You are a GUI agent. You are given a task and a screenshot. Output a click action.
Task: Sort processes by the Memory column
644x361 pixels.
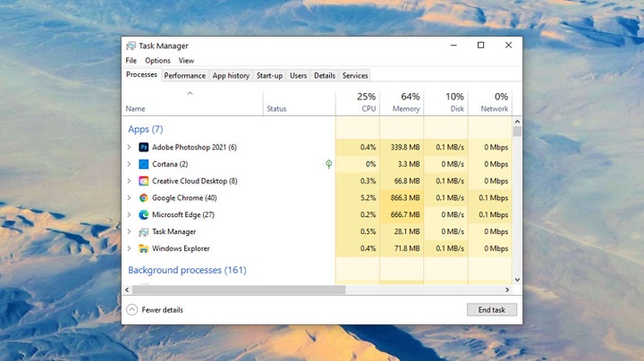405,103
